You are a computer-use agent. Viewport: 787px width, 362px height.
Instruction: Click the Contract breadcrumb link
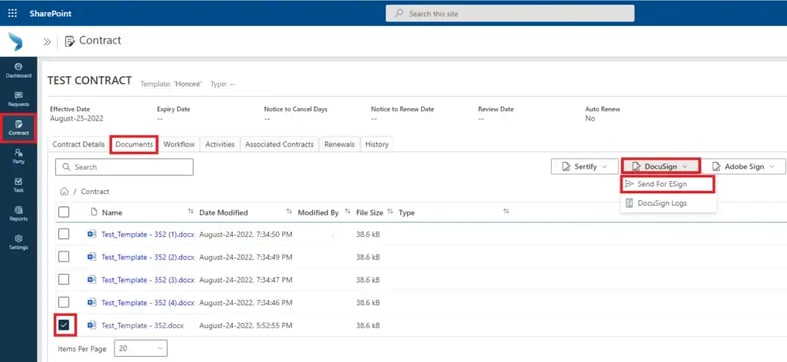click(95, 191)
